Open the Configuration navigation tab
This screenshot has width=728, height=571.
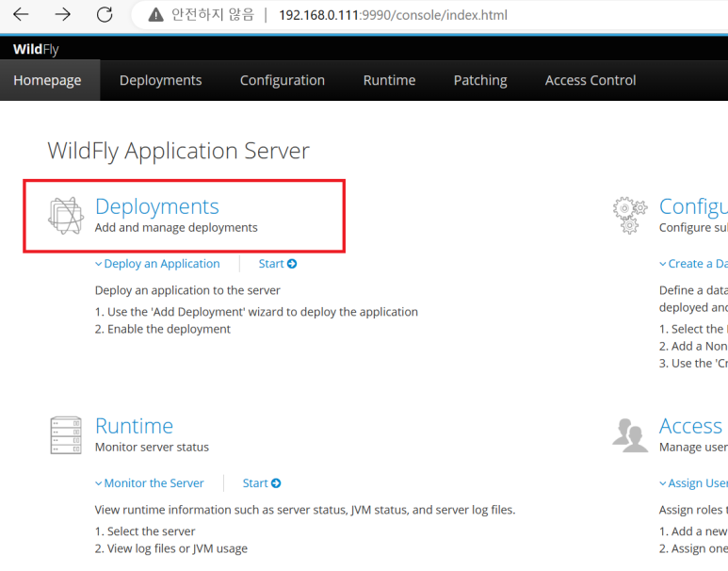point(283,80)
